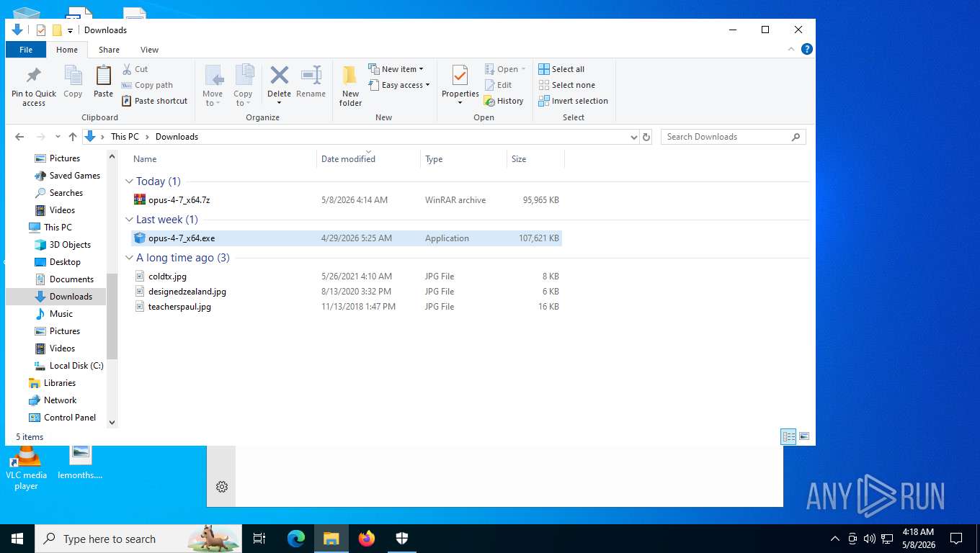Image resolution: width=980 pixels, height=553 pixels.
Task: Switch to Large icons view layout
Action: coord(804,436)
